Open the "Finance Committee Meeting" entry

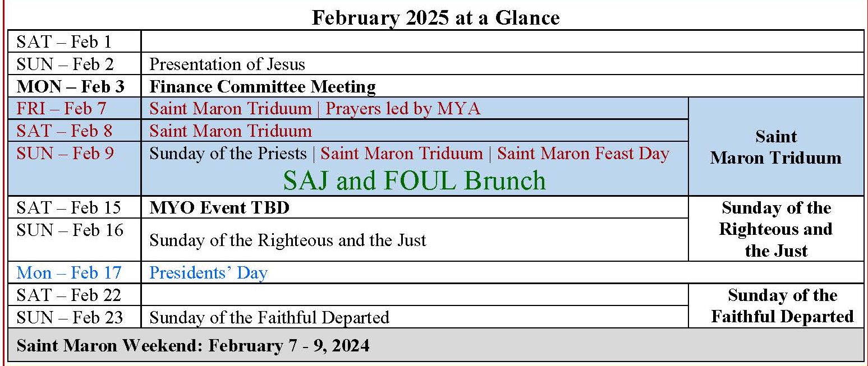click(262, 87)
